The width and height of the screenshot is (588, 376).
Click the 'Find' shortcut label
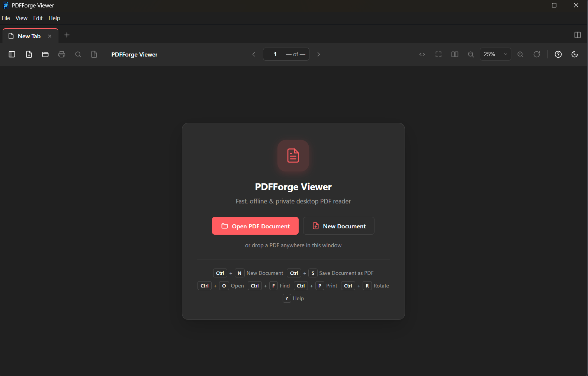pyautogui.click(x=285, y=286)
